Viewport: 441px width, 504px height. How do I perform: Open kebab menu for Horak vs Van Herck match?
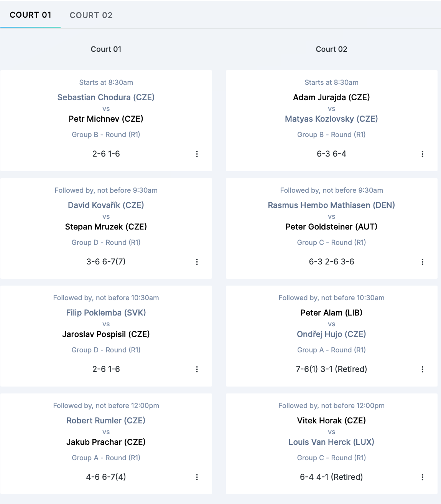click(x=422, y=477)
